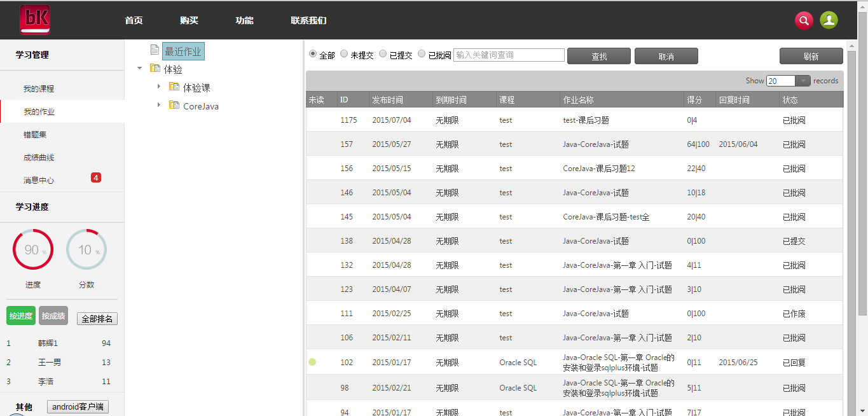Image resolution: width=868 pixels, height=416 pixels.
Task: Click the CoreJava folder icon
Action: 174,105
